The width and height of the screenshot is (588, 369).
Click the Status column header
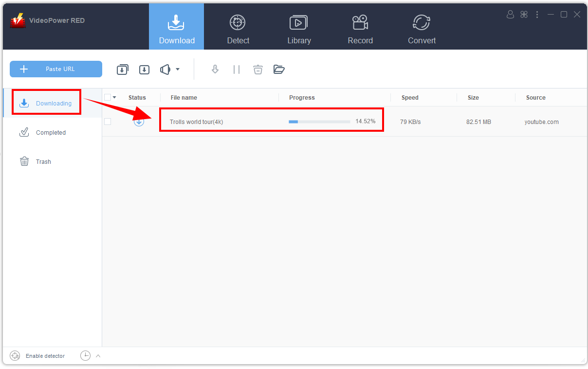coord(137,98)
